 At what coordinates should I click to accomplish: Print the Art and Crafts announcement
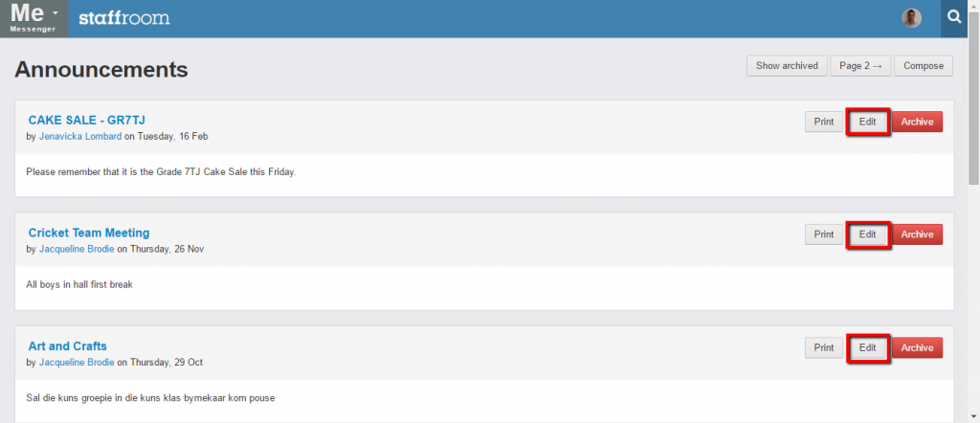tap(824, 347)
